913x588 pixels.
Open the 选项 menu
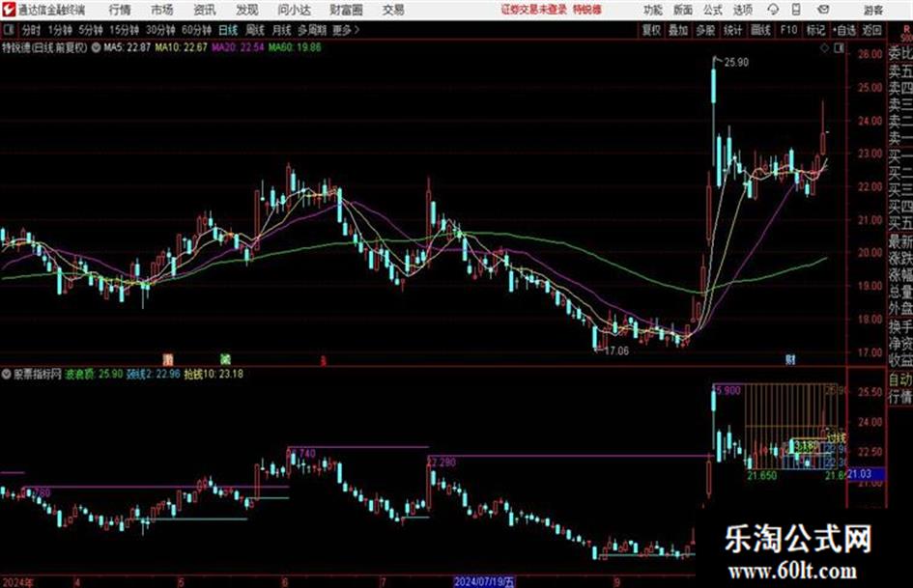coord(742,10)
